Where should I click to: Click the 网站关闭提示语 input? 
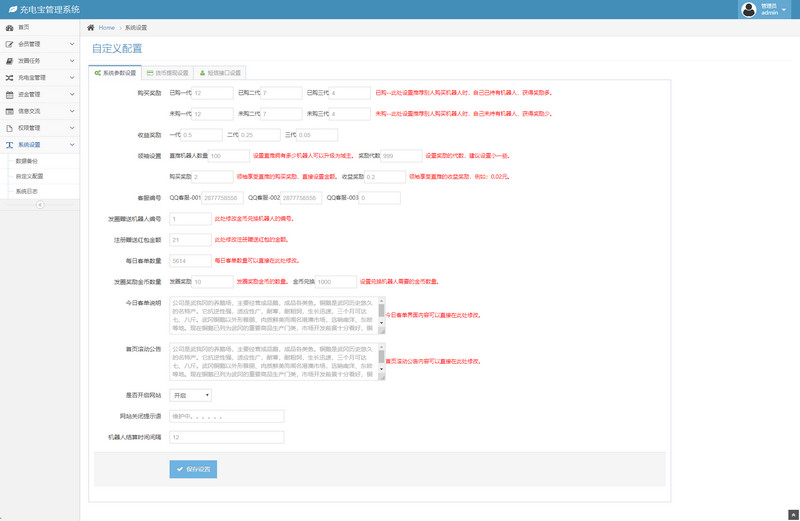click(227, 416)
